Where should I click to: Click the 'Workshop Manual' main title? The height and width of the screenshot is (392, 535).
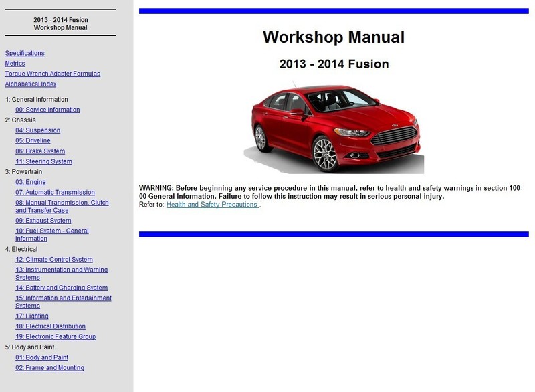coord(334,37)
